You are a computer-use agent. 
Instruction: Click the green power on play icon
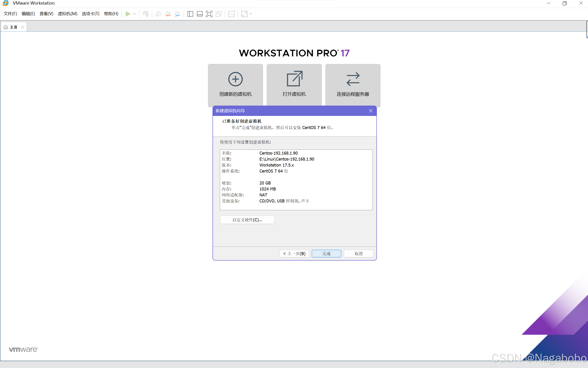pyautogui.click(x=128, y=14)
